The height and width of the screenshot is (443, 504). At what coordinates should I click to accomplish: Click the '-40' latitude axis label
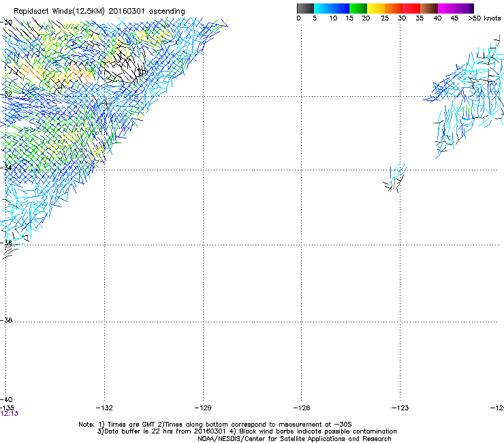[x=7, y=399]
